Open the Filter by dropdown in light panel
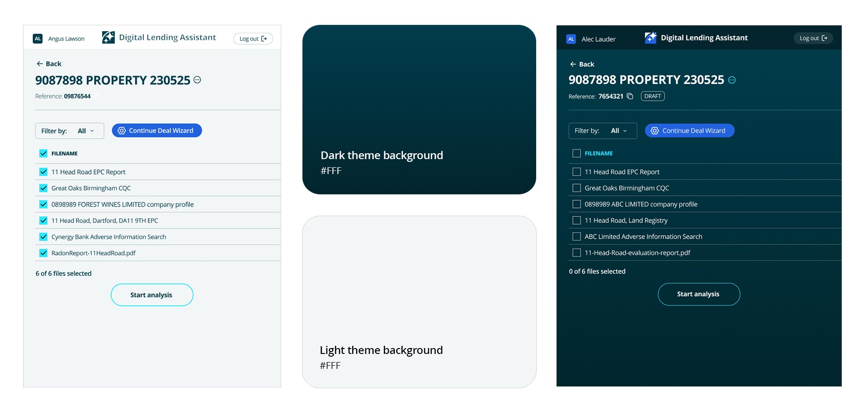The height and width of the screenshot is (410, 868). tap(70, 131)
